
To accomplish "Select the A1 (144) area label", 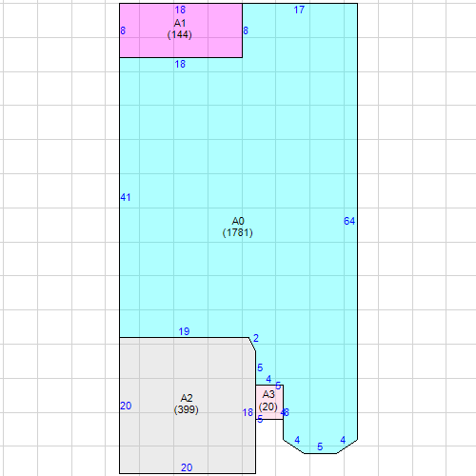I will (x=180, y=29).
